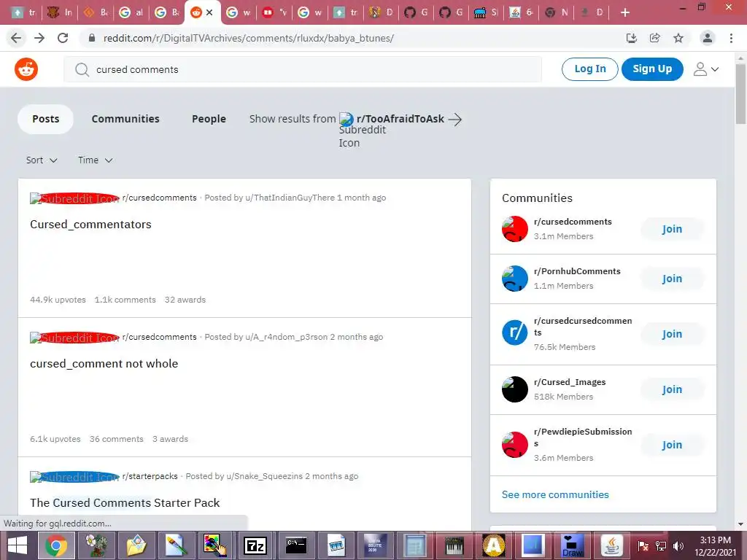
Task: Open the Command Prompt taskbar icon
Action: pyautogui.click(x=296, y=545)
